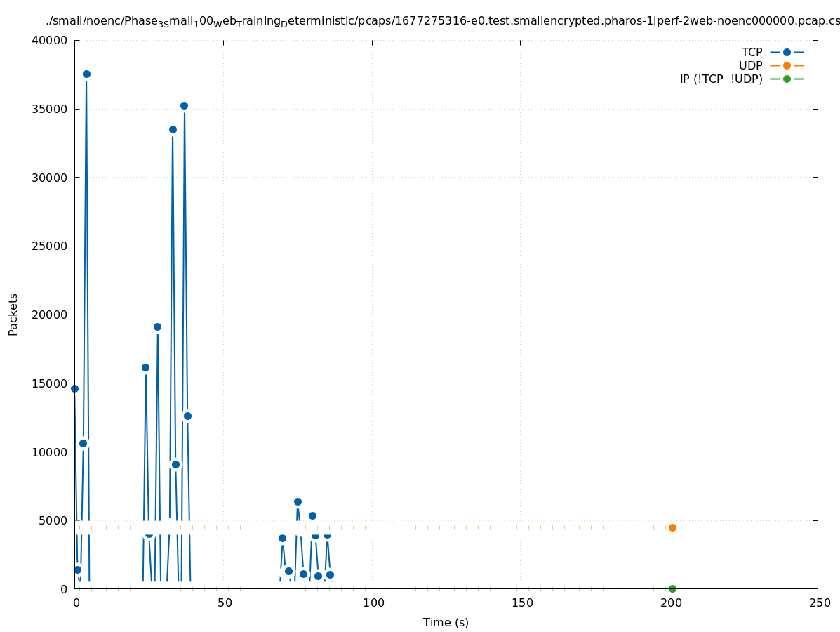Click the Time (s) x-axis label
The image size is (840, 632).
pyautogui.click(x=446, y=622)
